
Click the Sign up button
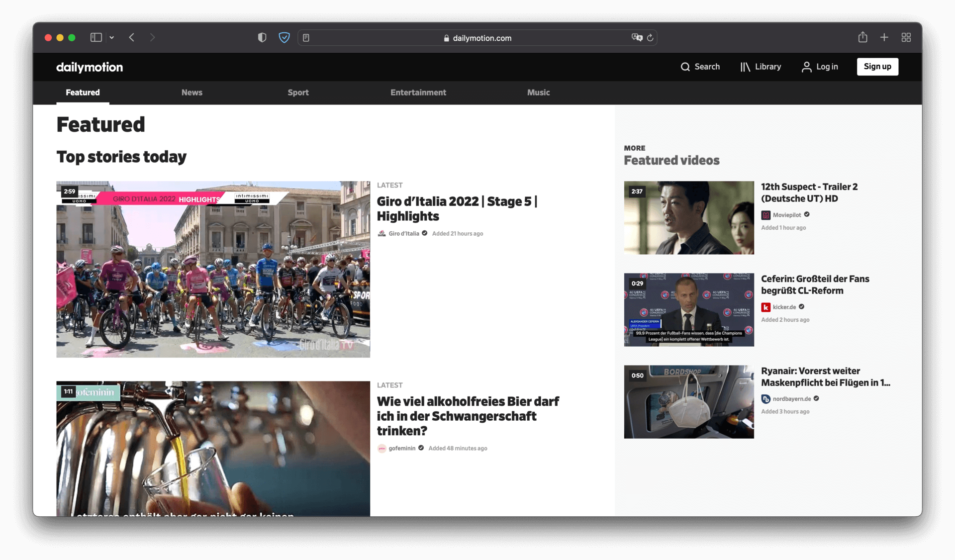pos(877,67)
